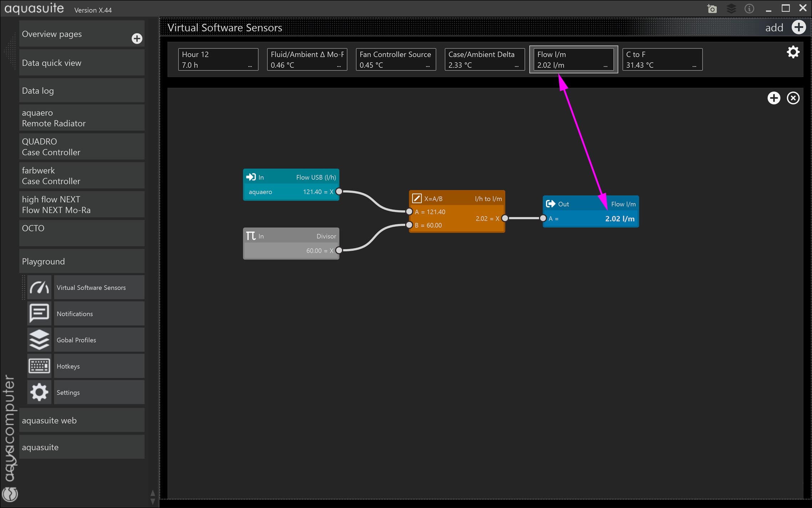The width and height of the screenshot is (812, 508).
Task: Open the Data quick view menu item
Action: tap(81, 63)
